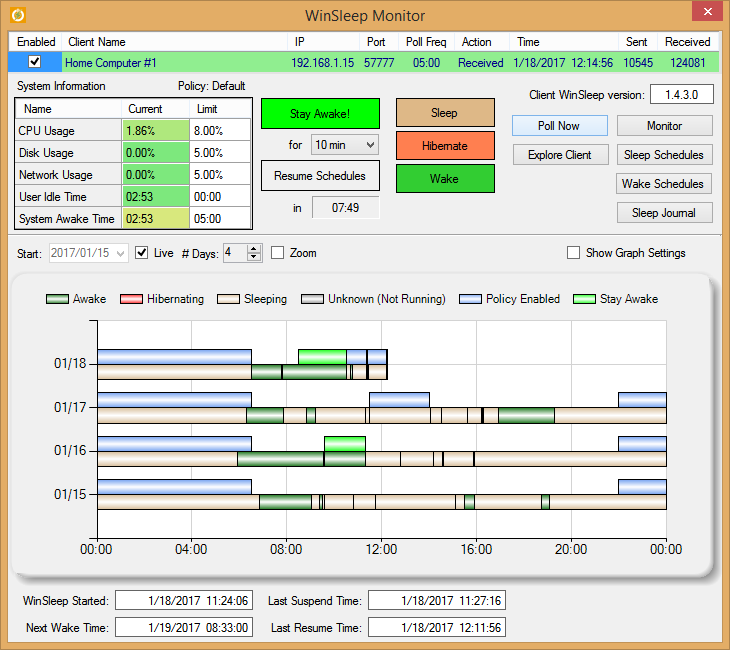Click the Action column header
The image size is (730, 650).
pos(482,42)
